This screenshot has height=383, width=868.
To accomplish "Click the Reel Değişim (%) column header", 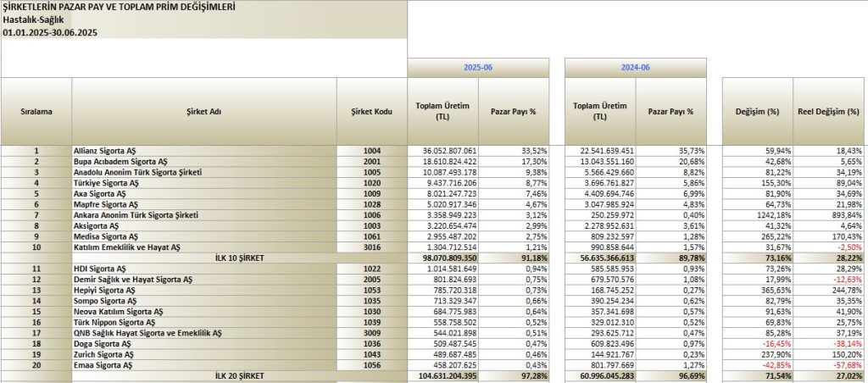I will pos(829,111).
